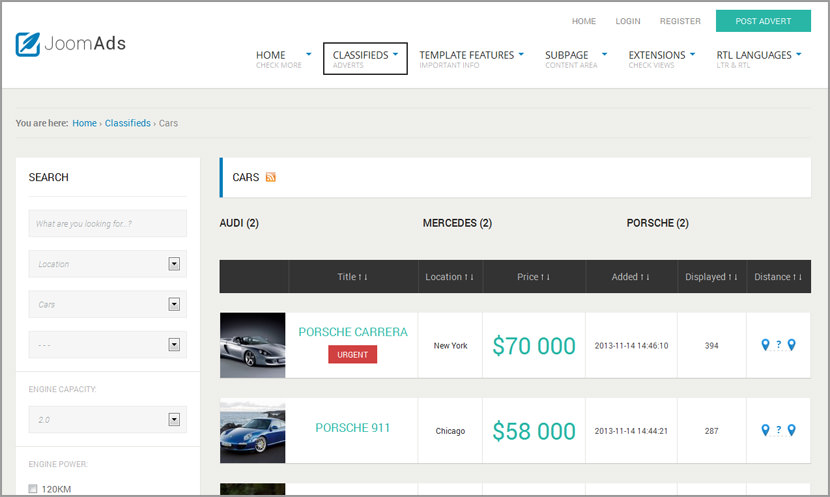830x497 pixels.
Task: Open the Porsche 911 listing title
Action: coord(353,428)
